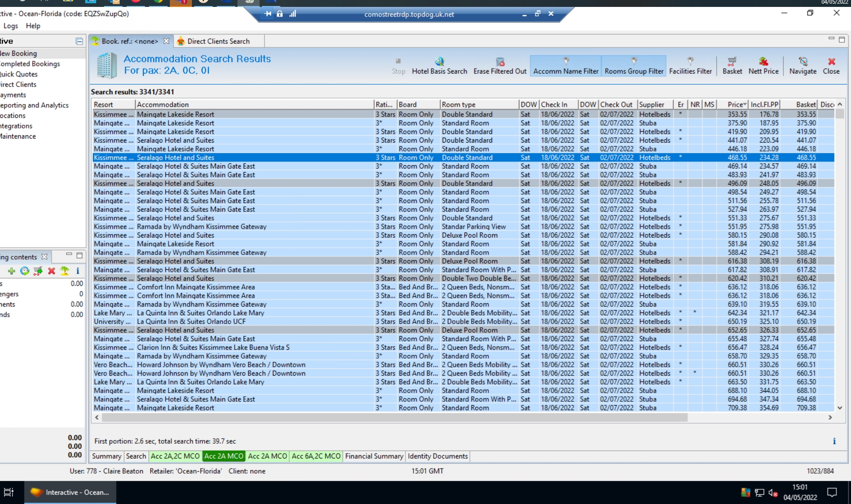
Task: Click the Stop search button
Action: (399, 66)
